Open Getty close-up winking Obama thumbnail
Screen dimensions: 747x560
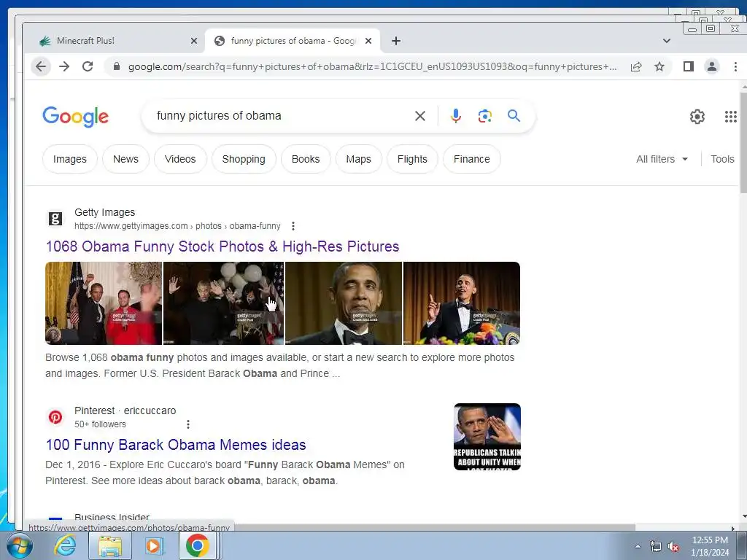344,303
